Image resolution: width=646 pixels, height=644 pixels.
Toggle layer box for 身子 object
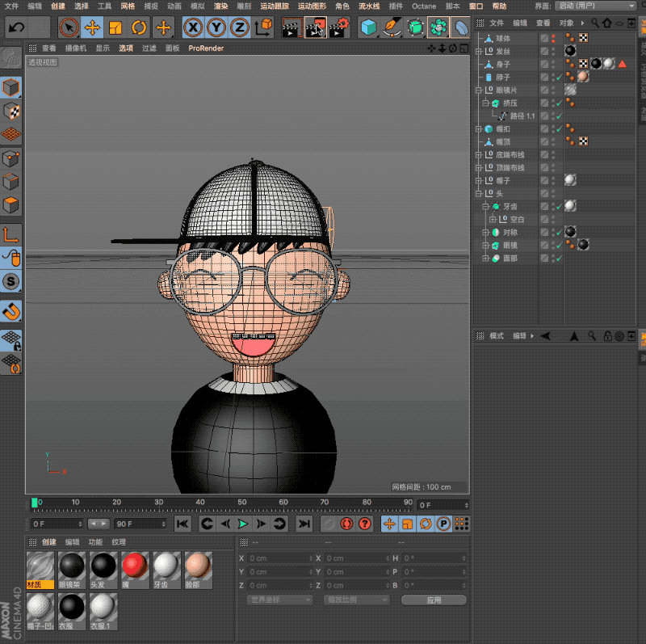click(x=544, y=65)
